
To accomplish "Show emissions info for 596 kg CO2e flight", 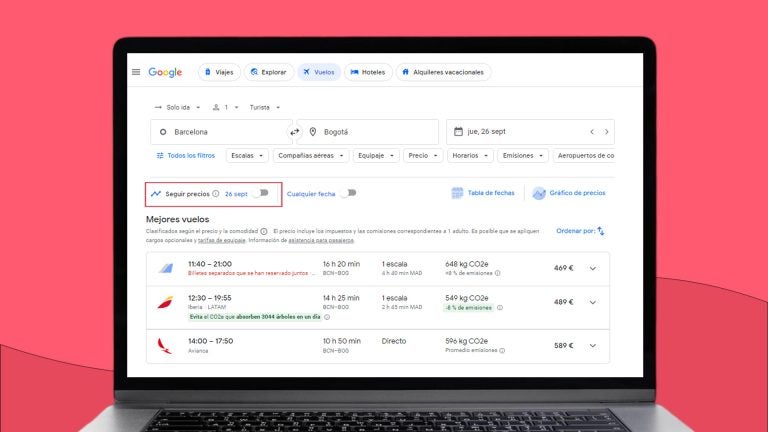I will [x=502, y=350].
